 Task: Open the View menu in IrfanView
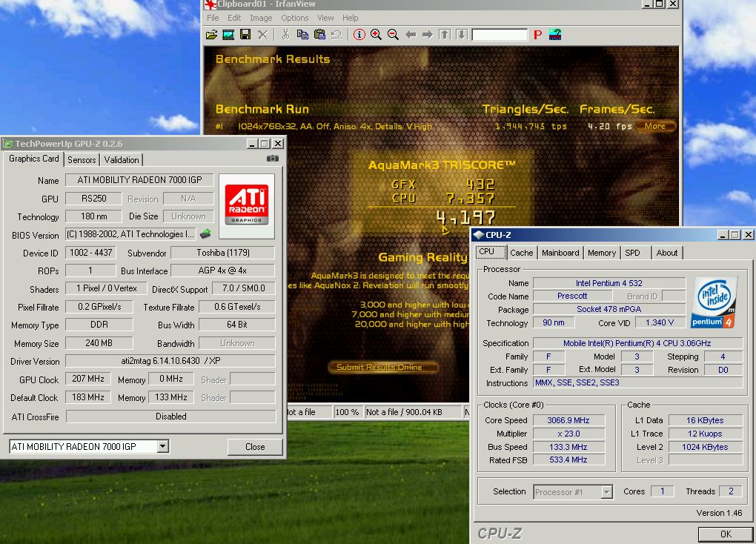pyautogui.click(x=325, y=18)
